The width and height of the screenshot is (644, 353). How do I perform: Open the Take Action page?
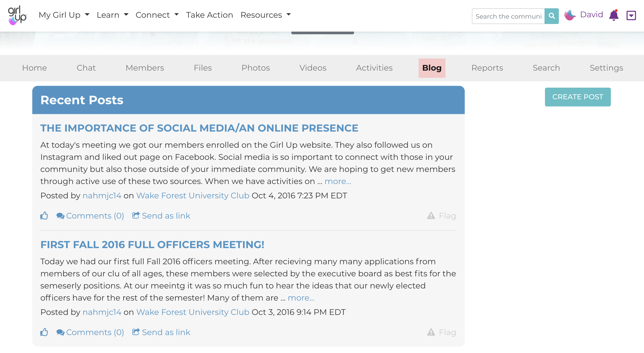tap(210, 15)
